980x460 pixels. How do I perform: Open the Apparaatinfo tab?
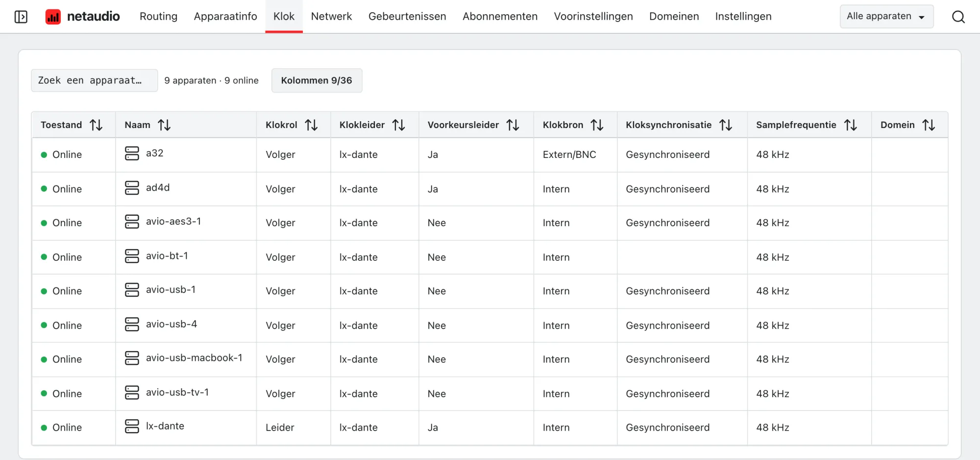coord(225,17)
